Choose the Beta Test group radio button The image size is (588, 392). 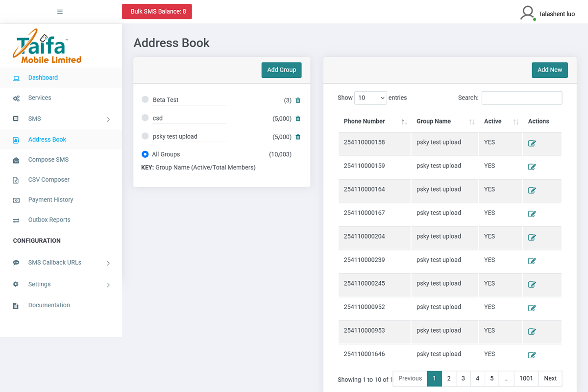click(x=146, y=99)
